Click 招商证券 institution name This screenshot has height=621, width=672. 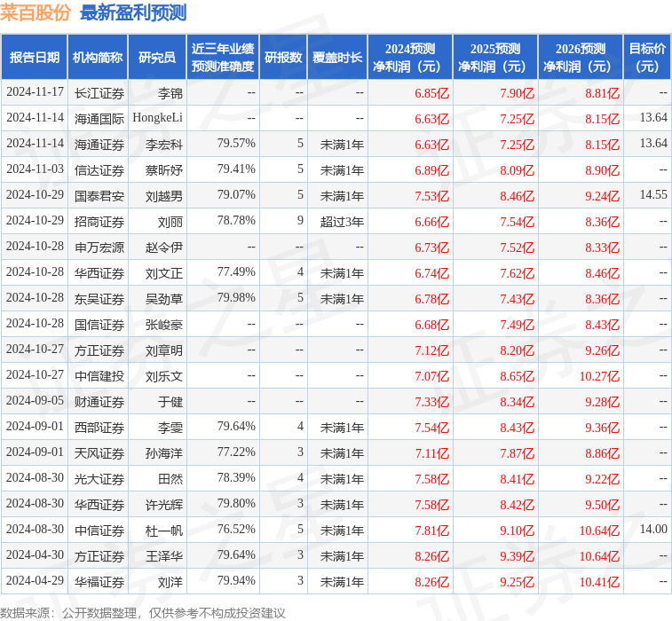[99, 222]
